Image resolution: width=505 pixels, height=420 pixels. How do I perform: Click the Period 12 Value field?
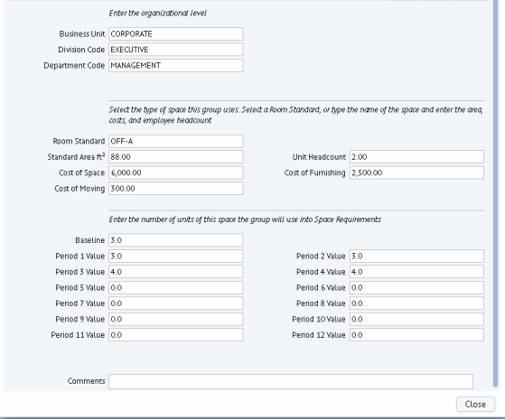pos(416,335)
